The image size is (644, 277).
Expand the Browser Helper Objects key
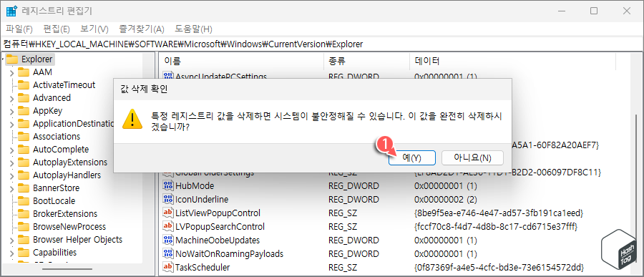click(11, 240)
